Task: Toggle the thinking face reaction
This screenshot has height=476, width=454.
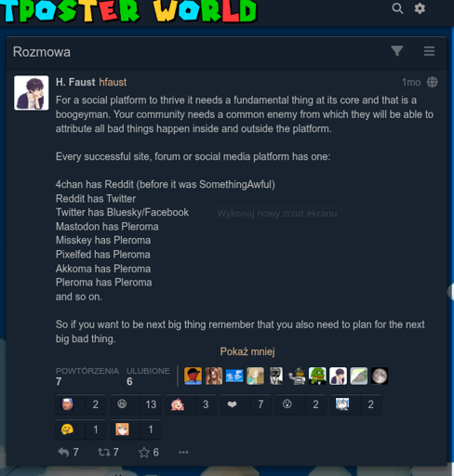Action: tap(81, 430)
